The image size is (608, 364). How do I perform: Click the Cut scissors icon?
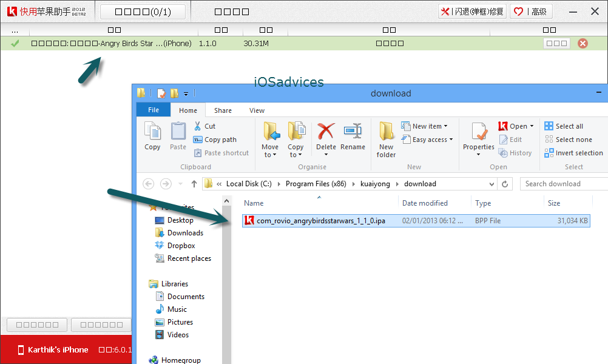(198, 126)
